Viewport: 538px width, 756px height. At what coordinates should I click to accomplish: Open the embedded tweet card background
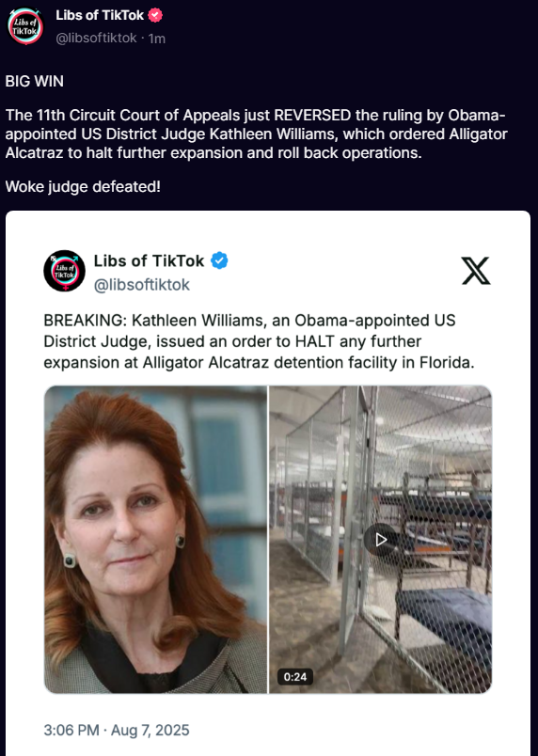click(x=268, y=483)
